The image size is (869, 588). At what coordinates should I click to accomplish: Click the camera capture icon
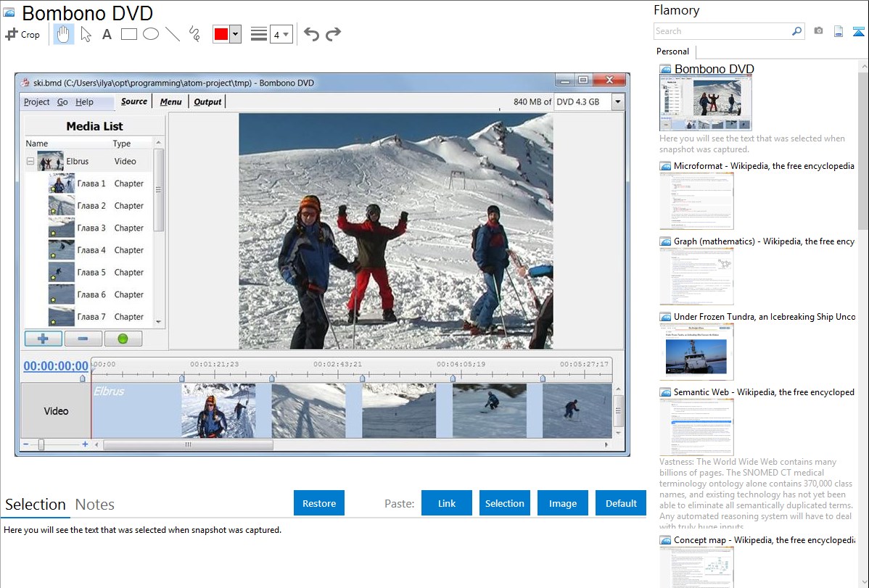coord(818,31)
